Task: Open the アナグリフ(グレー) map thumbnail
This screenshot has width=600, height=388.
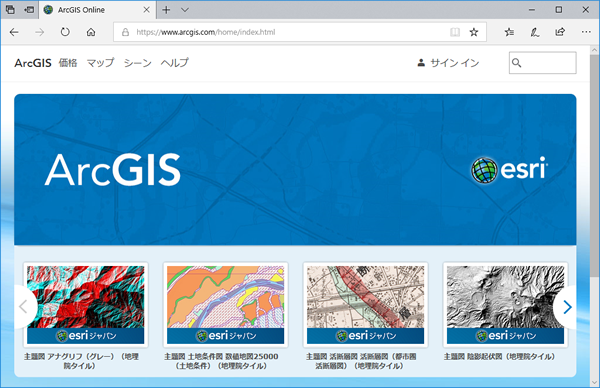Action: pyautogui.click(x=86, y=305)
